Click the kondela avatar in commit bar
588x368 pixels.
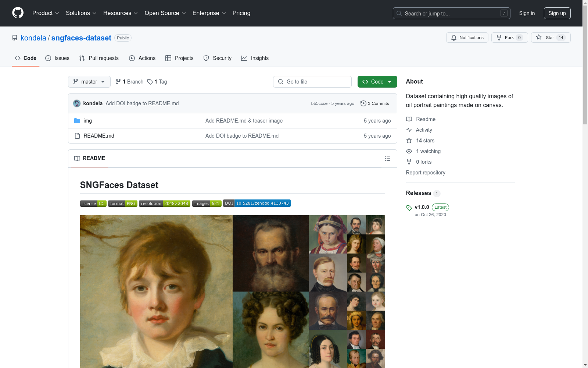(77, 103)
